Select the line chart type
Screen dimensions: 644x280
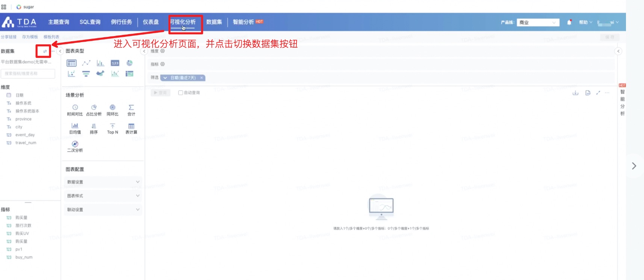point(86,63)
